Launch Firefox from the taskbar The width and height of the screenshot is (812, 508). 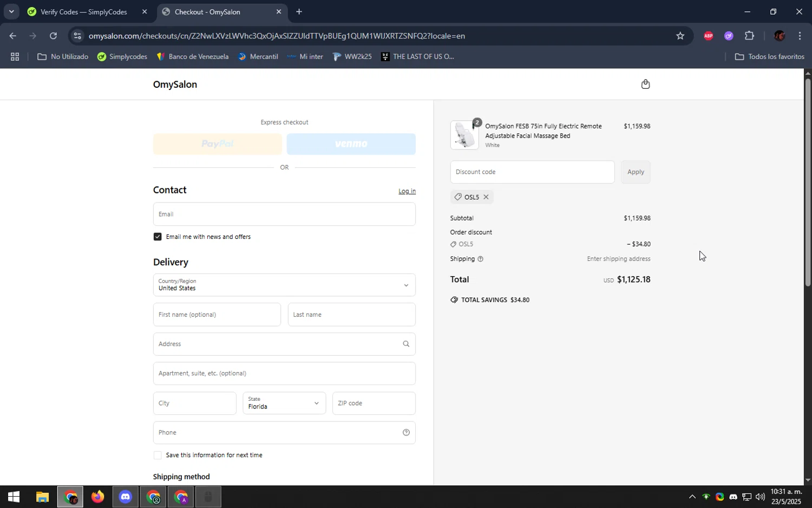point(97,497)
